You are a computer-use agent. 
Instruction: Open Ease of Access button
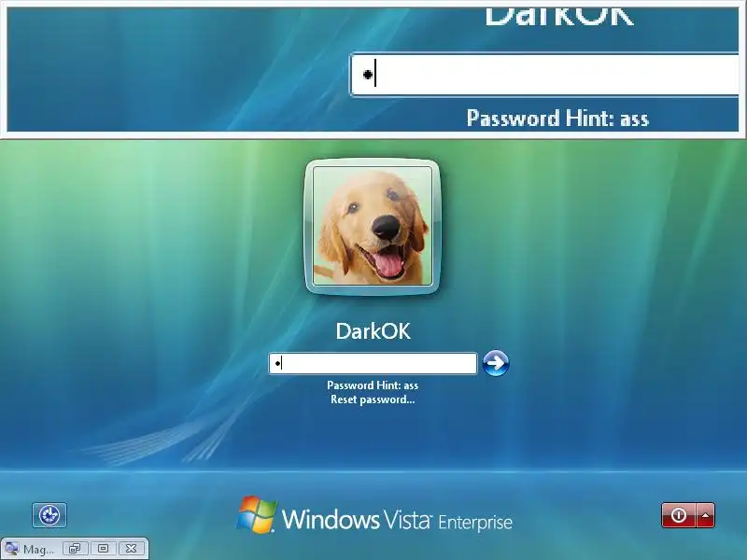pyautogui.click(x=49, y=515)
